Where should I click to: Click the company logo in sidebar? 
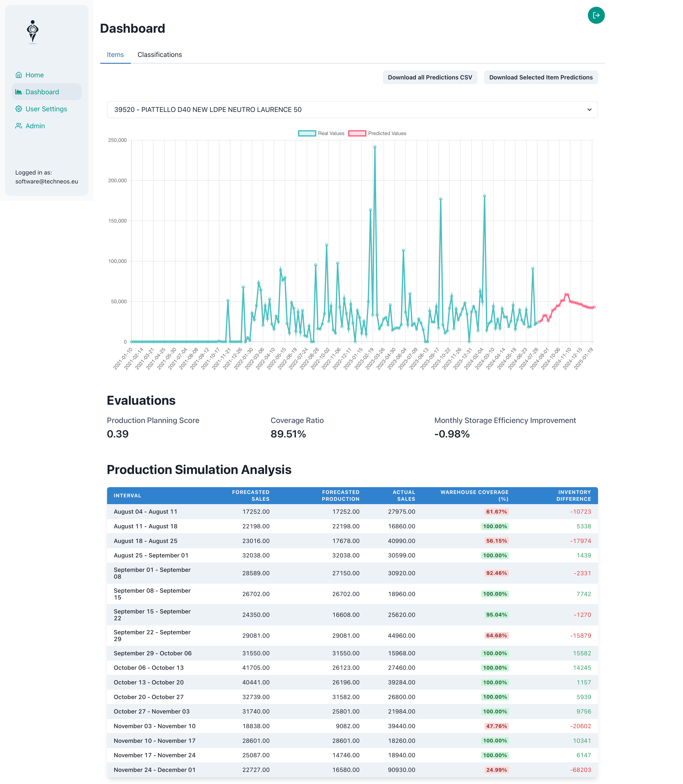33,32
